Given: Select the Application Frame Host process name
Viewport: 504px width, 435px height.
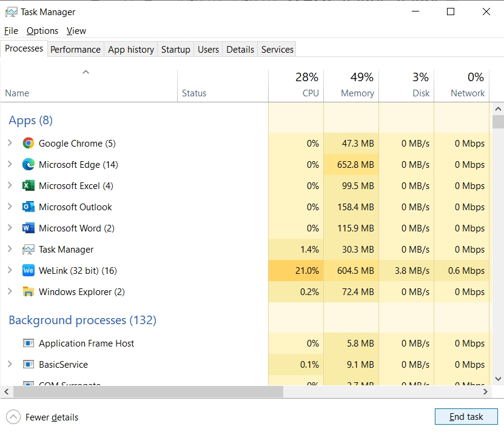Looking at the screenshot, I should point(87,343).
